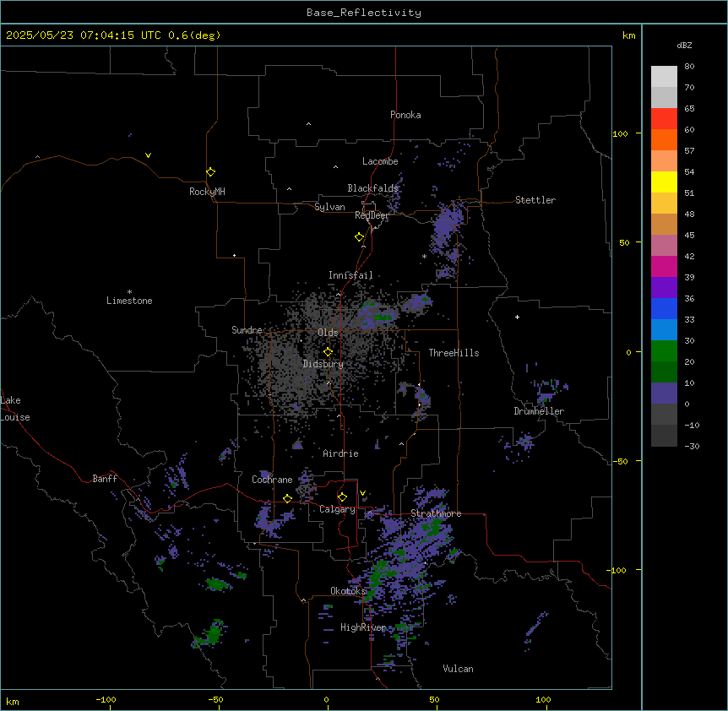Click the Strathmore town label
The image size is (728, 711).
pos(436,513)
